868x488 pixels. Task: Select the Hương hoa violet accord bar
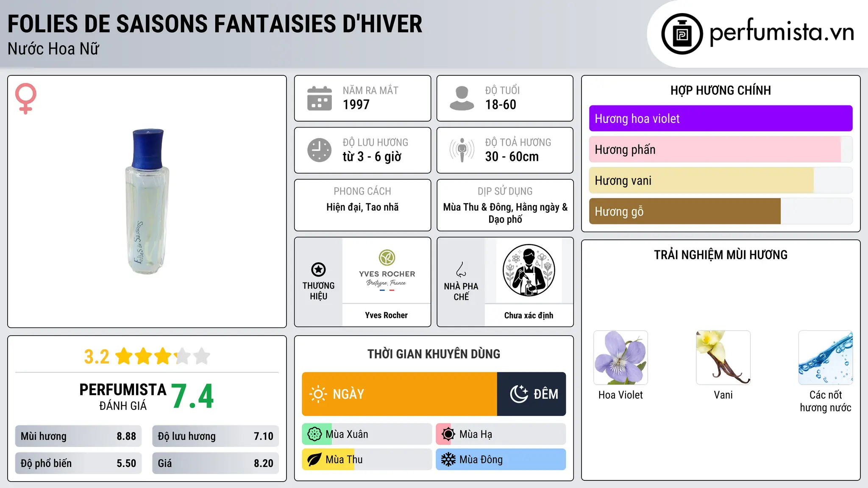tap(721, 119)
